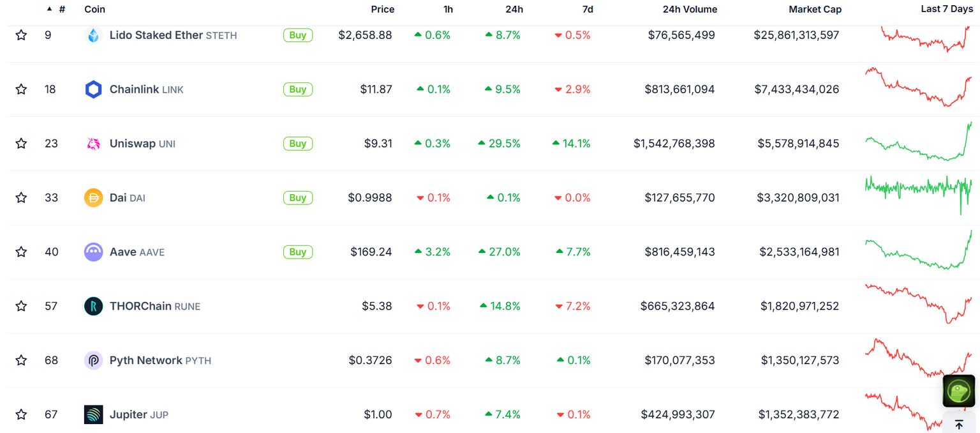Click the Lido Staked Ether coin logo

93,35
